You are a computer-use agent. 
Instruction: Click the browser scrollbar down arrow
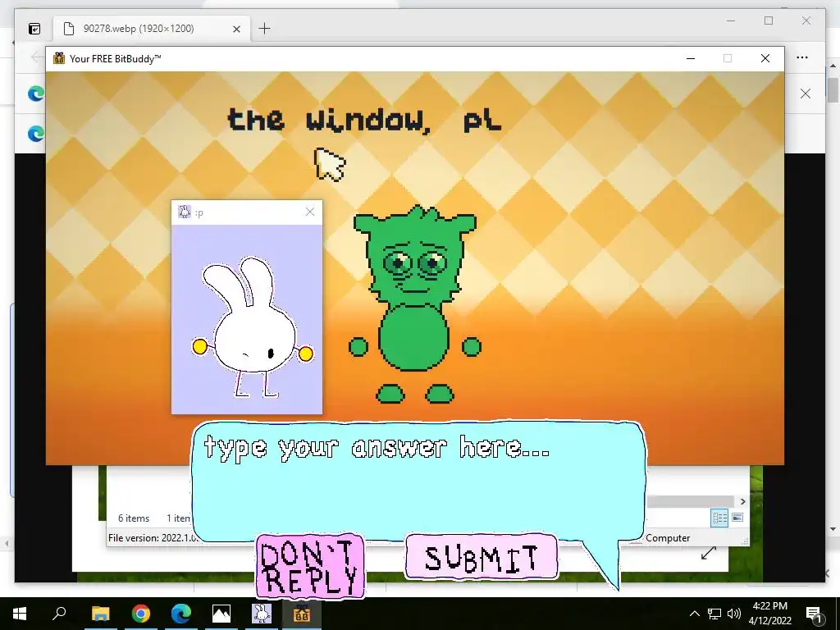pyautogui.click(x=833, y=529)
